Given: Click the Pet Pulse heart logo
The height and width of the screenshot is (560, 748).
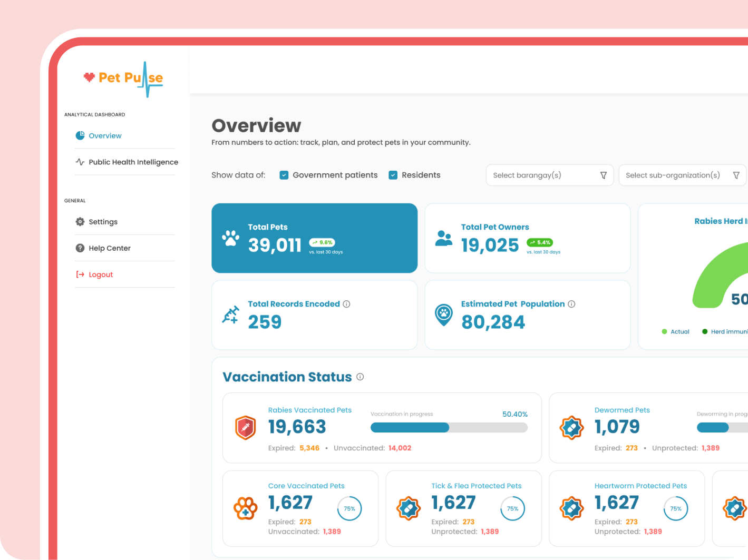Looking at the screenshot, I should (89, 77).
